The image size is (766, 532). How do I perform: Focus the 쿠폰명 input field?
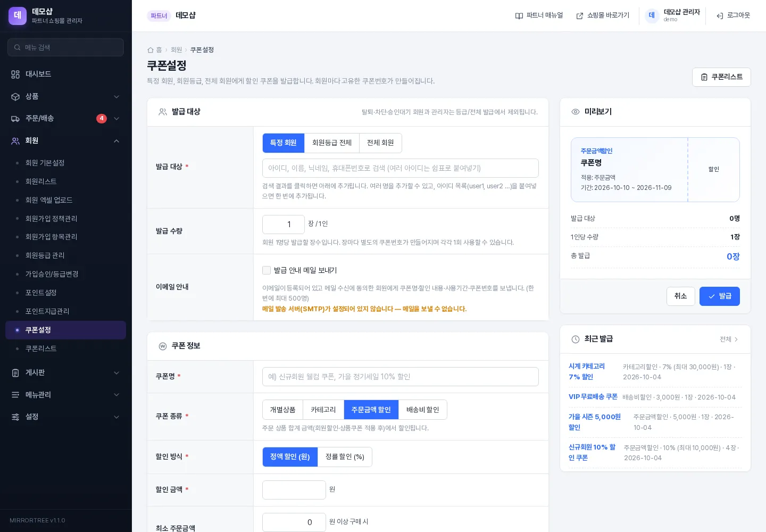coord(401,377)
